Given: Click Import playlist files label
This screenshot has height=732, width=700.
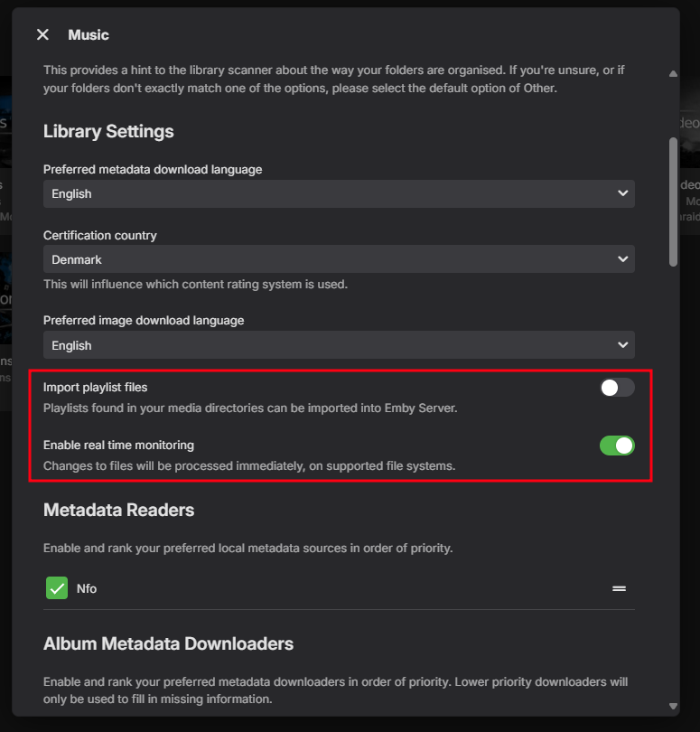Looking at the screenshot, I should click(96, 387).
